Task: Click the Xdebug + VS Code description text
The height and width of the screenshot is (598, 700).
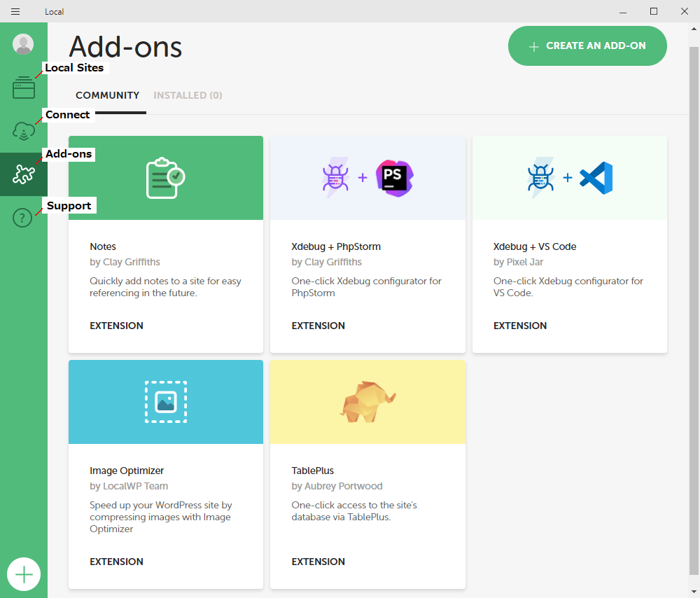Action: click(x=568, y=287)
